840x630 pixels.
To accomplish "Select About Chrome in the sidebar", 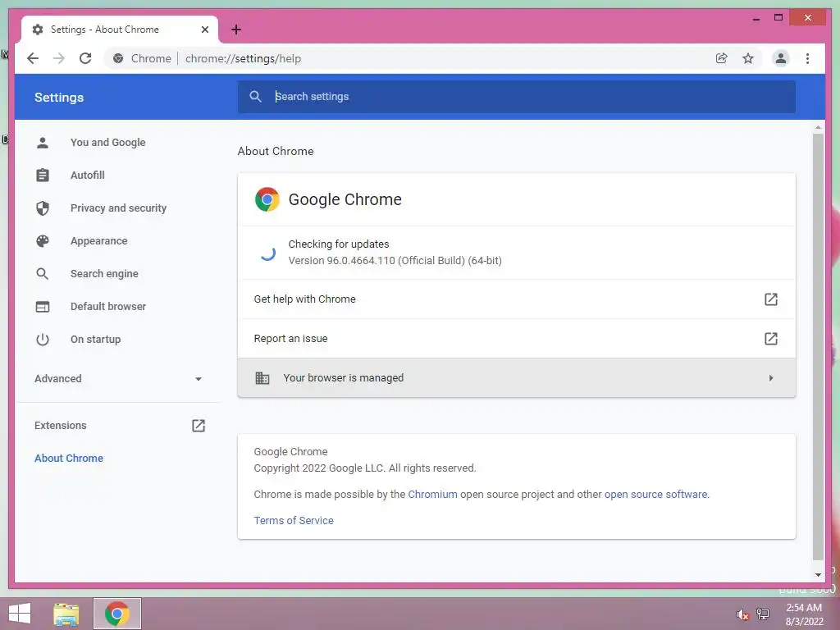I will pos(69,458).
